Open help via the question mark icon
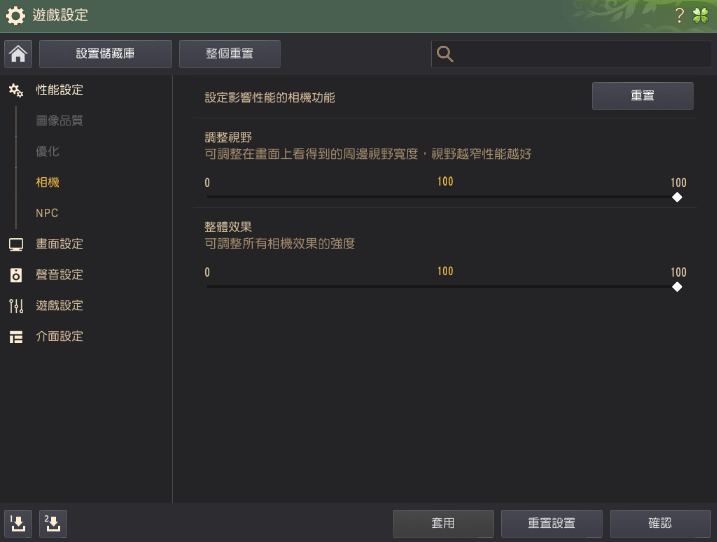Image resolution: width=717 pixels, height=542 pixels. 680,16
